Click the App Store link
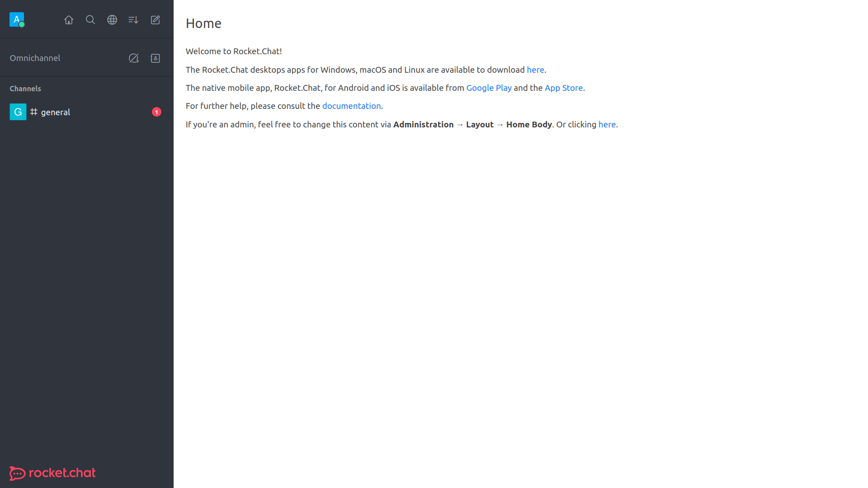 click(563, 88)
